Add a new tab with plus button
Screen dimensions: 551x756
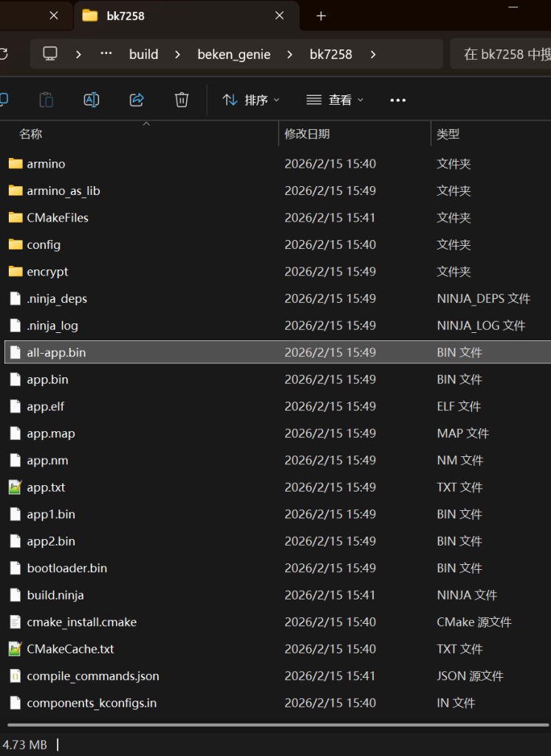point(321,16)
